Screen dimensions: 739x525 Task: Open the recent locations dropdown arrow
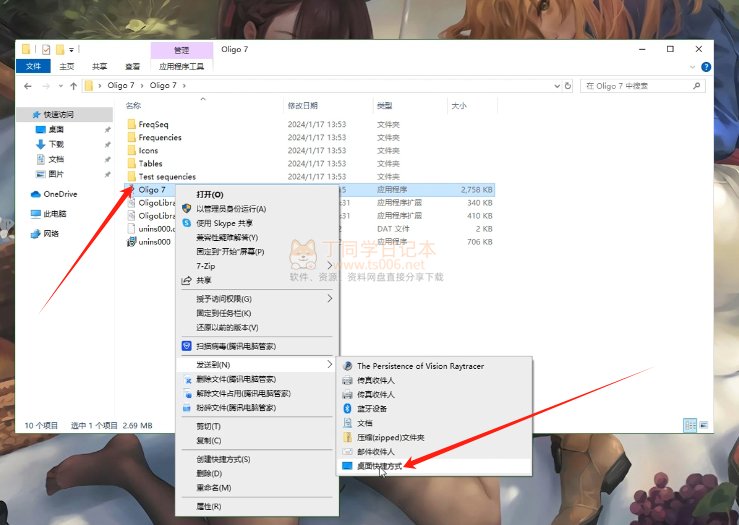coord(61,86)
